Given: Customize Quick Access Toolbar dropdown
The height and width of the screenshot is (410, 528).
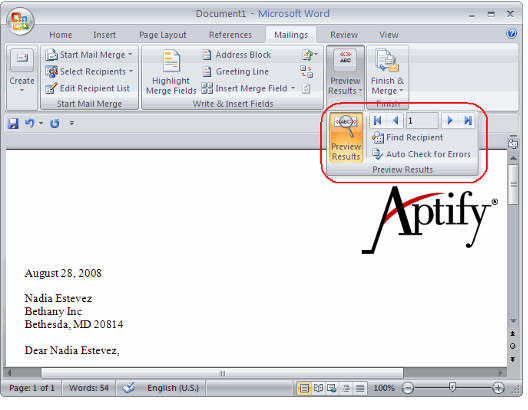Looking at the screenshot, I should (72, 123).
